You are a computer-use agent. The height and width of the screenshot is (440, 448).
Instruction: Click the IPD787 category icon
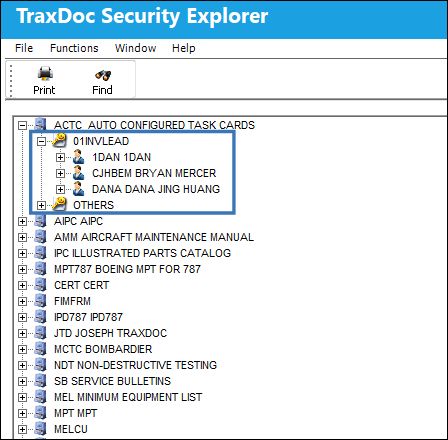click(x=40, y=316)
